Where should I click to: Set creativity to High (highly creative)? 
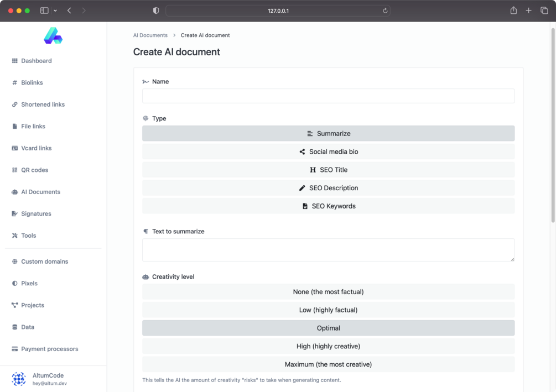[x=329, y=346]
